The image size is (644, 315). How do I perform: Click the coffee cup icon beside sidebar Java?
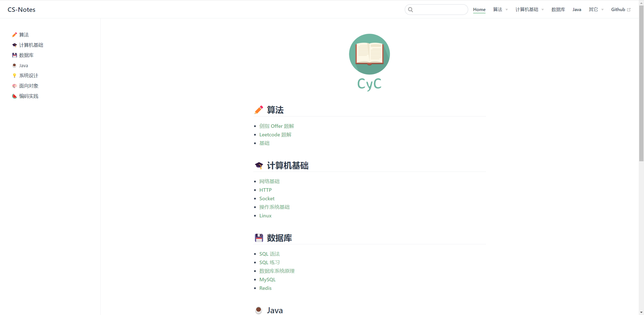[15, 65]
